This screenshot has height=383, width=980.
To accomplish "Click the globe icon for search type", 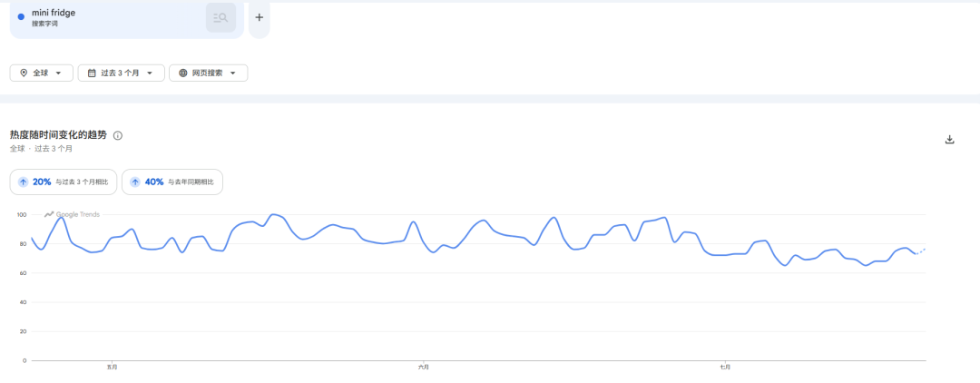I will click(x=183, y=74).
